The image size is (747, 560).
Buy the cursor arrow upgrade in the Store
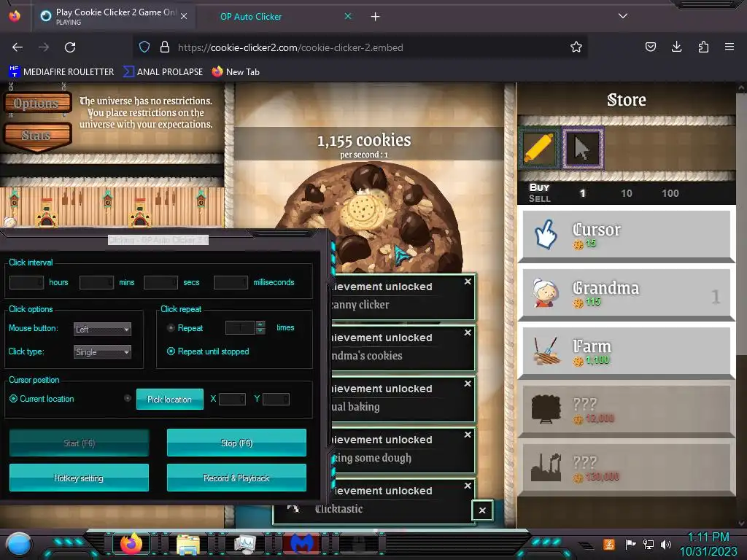pyautogui.click(x=583, y=149)
